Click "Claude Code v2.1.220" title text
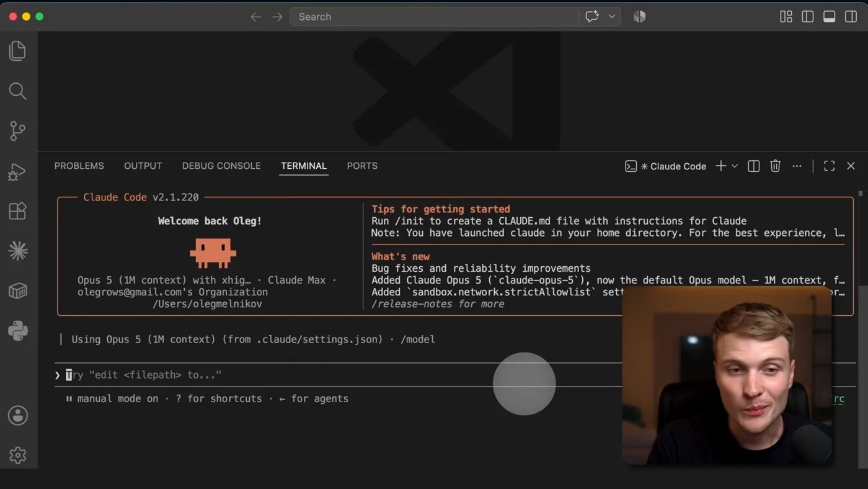 point(141,197)
